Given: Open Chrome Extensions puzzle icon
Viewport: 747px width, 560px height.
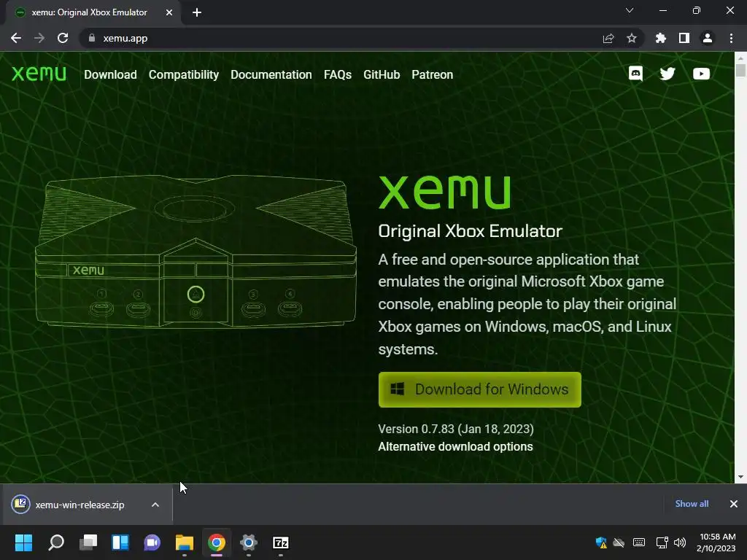Looking at the screenshot, I should point(661,38).
